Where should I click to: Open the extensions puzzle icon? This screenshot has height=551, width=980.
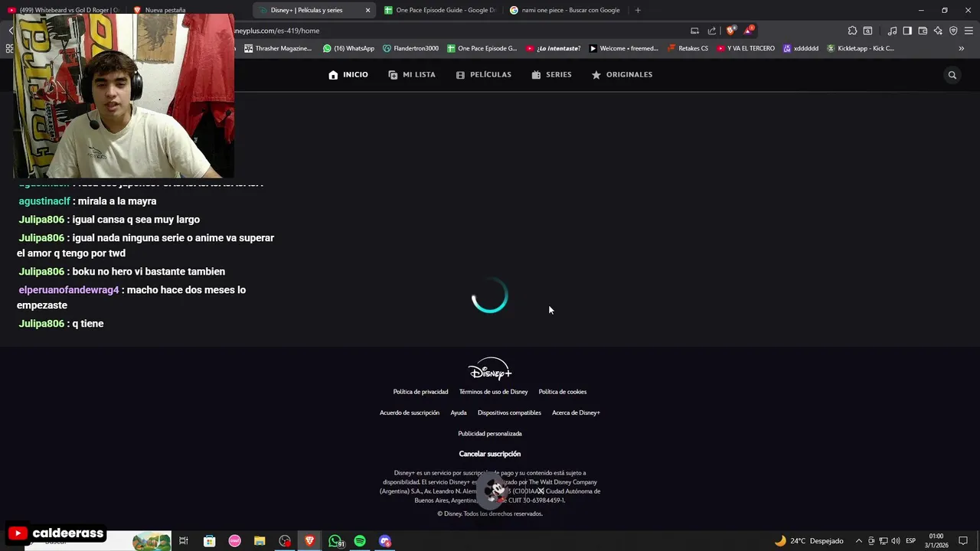[x=852, y=31]
